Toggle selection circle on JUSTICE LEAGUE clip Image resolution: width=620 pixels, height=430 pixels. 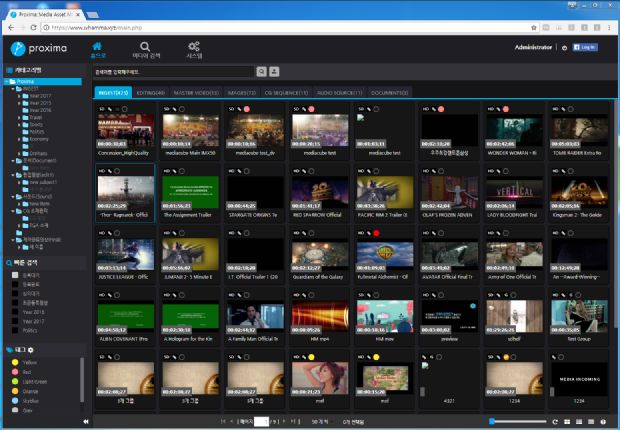(117, 233)
